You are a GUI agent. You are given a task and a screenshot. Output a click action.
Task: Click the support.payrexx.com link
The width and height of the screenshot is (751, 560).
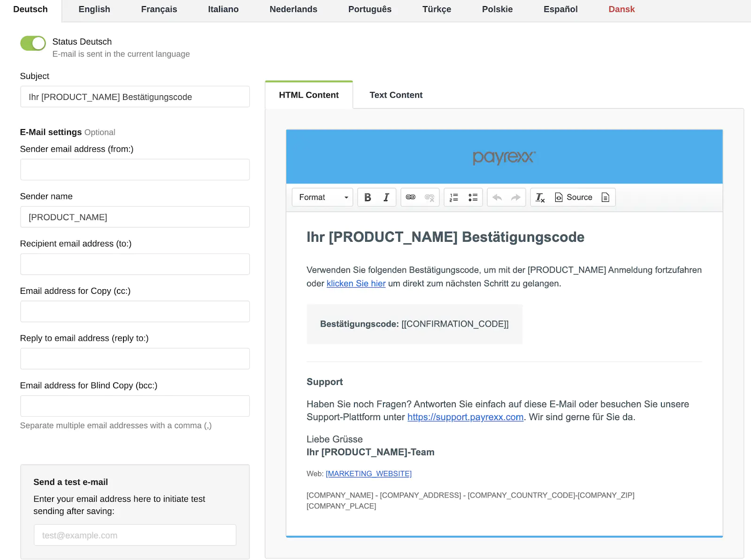point(465,417)
